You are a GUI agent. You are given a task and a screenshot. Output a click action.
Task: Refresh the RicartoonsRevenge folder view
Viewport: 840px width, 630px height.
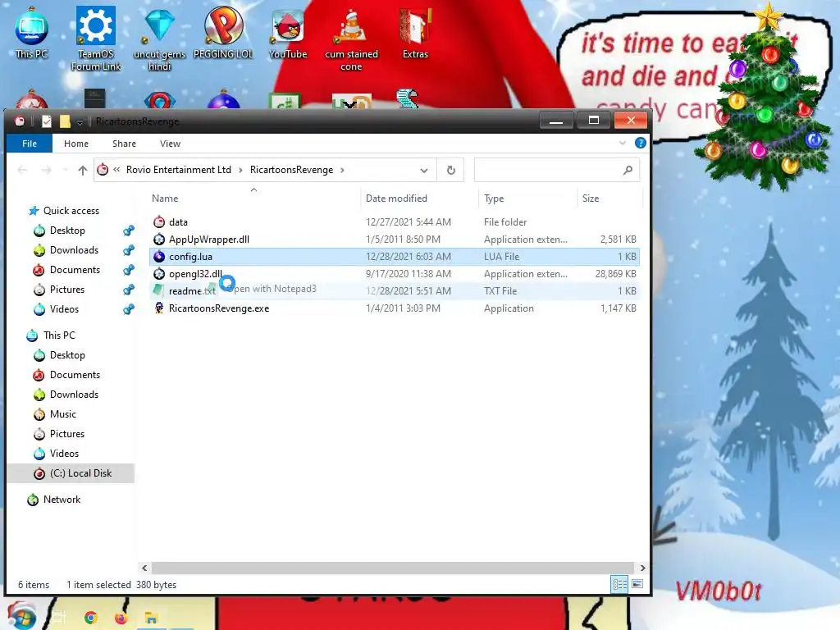click(450, 170)
